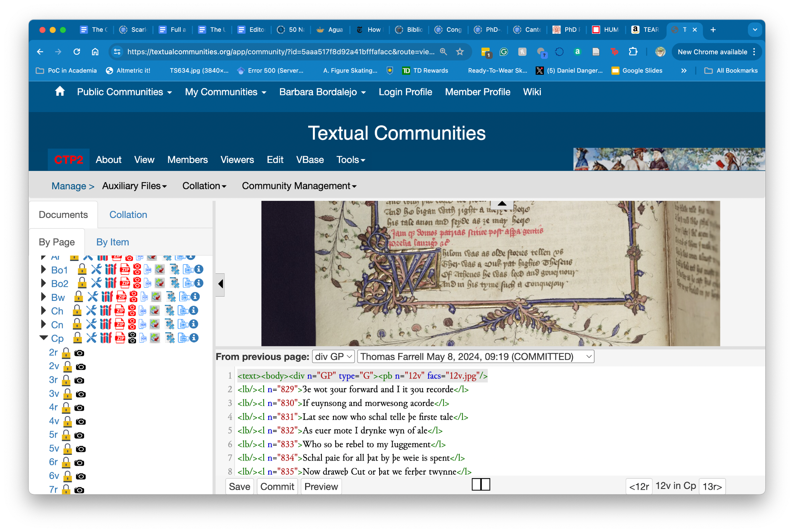The height and width of the screenshot is (532, 794).
Task: Click the IIIF icon in the Bo2 row
Action: tap(110, 283)
